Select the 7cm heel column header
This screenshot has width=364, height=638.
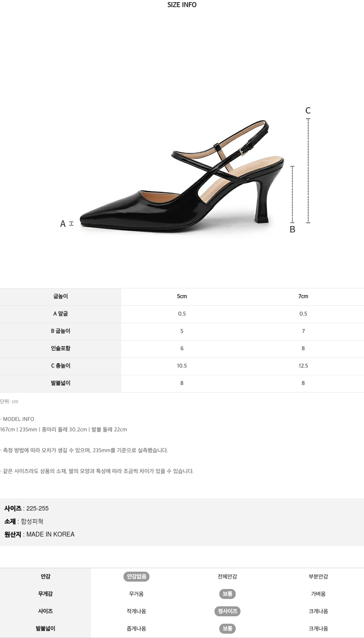pos(303,296)
